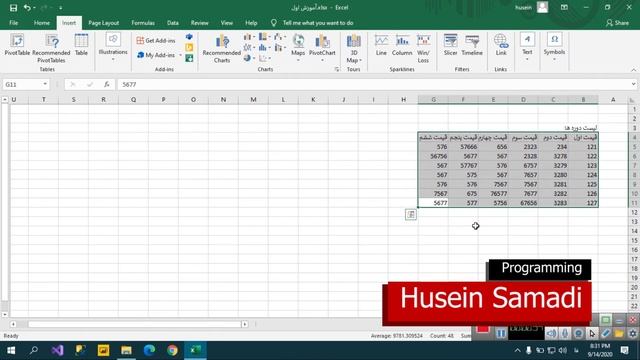
Task: Open the Text group dropdown
Action: click(x=527, y=48)
